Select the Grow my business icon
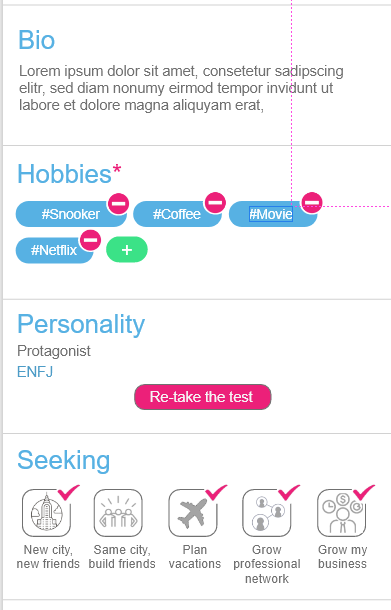This screenshot has width=391, height=610. click(342, 513)
